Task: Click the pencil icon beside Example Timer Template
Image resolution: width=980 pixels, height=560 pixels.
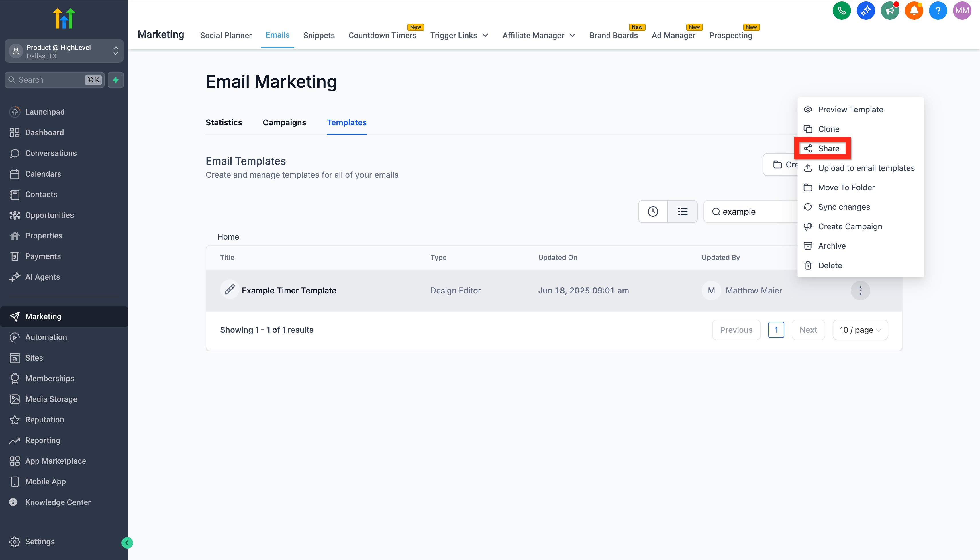Action: point(230,290)
